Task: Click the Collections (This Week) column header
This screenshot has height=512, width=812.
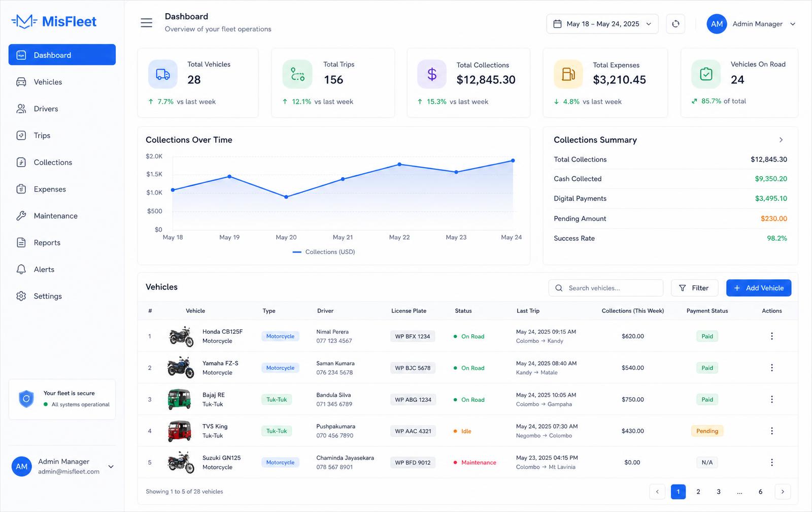Action: click(x=633, y=311)
